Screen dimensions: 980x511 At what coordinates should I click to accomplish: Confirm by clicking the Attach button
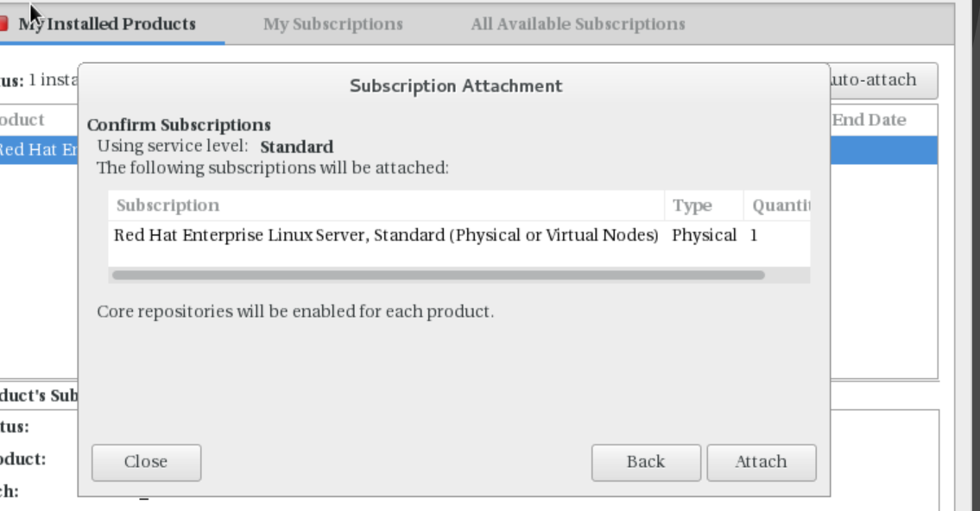762,463
